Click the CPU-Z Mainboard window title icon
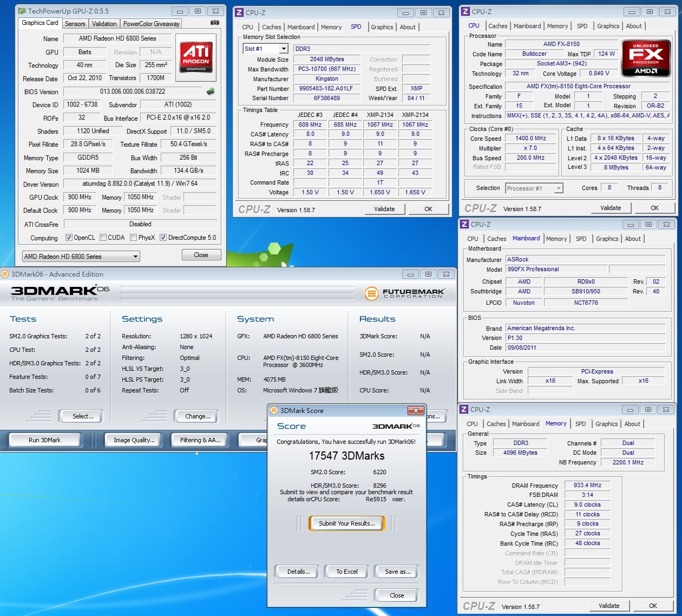This screenshot has width=682, height=616. (464, 224)
